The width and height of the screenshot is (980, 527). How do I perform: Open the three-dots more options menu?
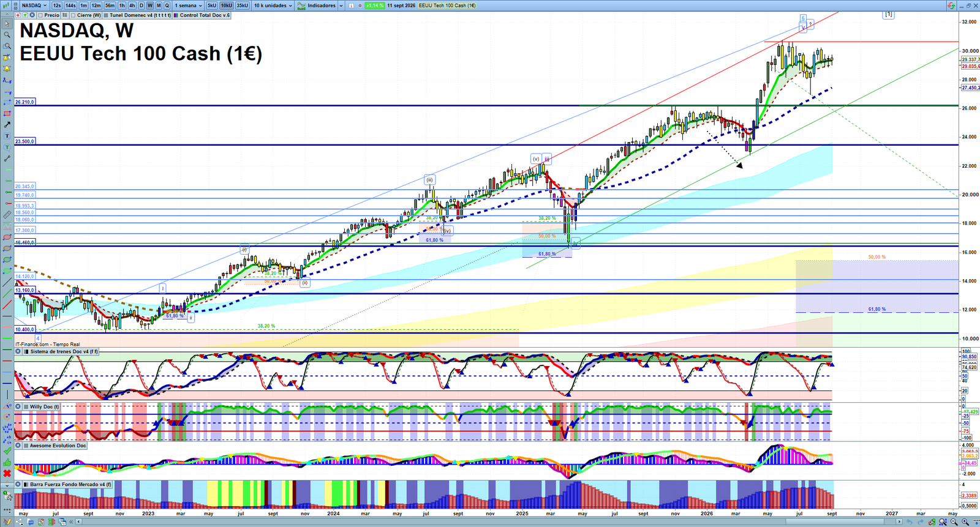tap(7, 510)
